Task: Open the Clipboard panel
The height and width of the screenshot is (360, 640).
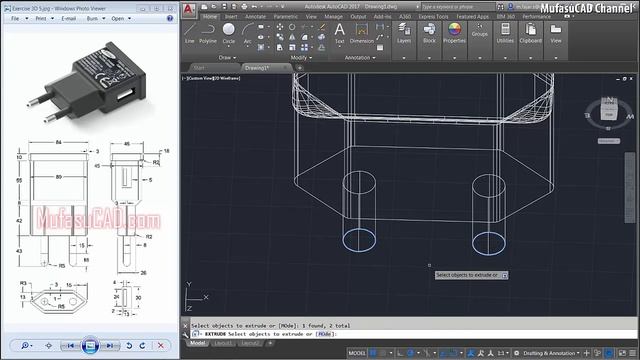Action: click(530, 33)
